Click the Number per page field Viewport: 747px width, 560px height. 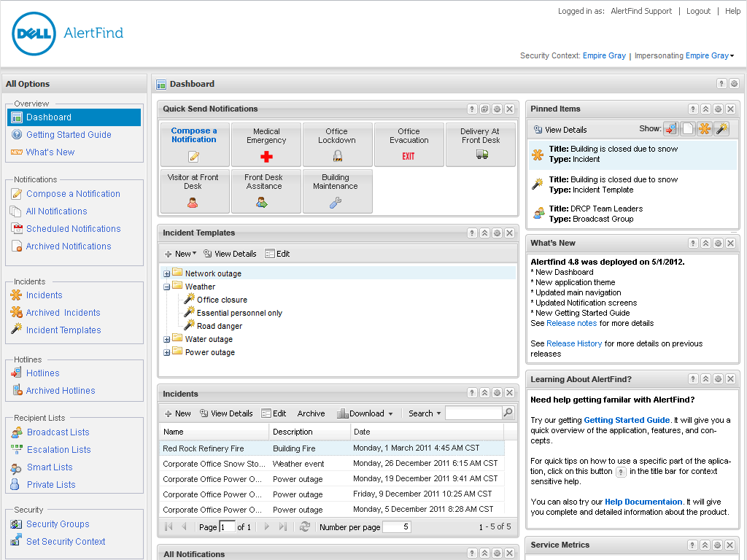tap(396, 526)
